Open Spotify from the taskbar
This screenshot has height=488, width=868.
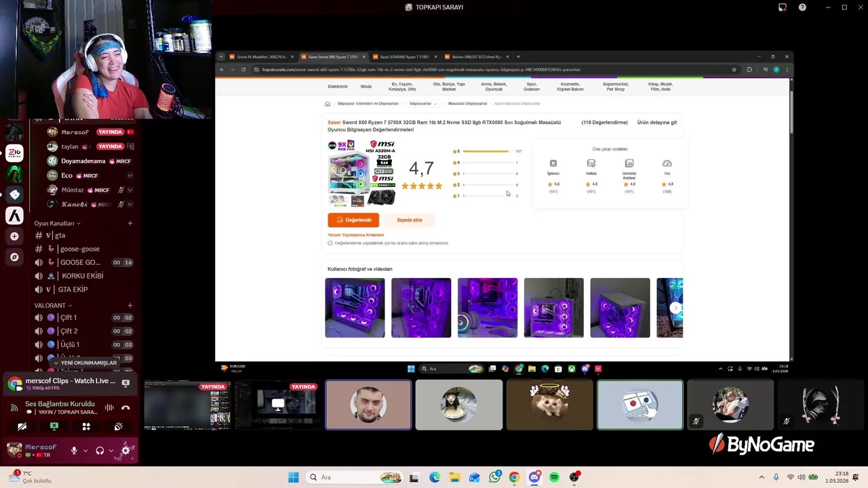click(554, 477)
